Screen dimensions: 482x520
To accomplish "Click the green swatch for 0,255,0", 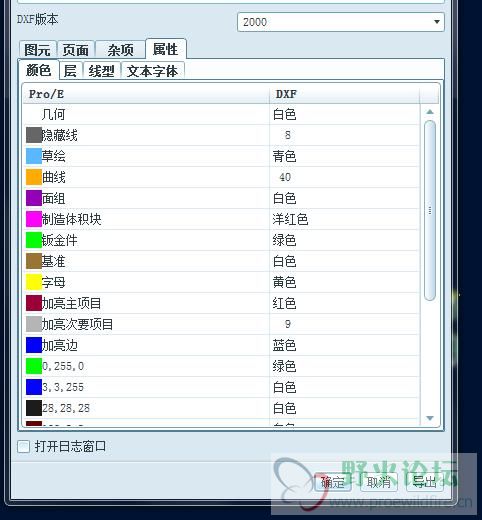I will coord(34,366).
